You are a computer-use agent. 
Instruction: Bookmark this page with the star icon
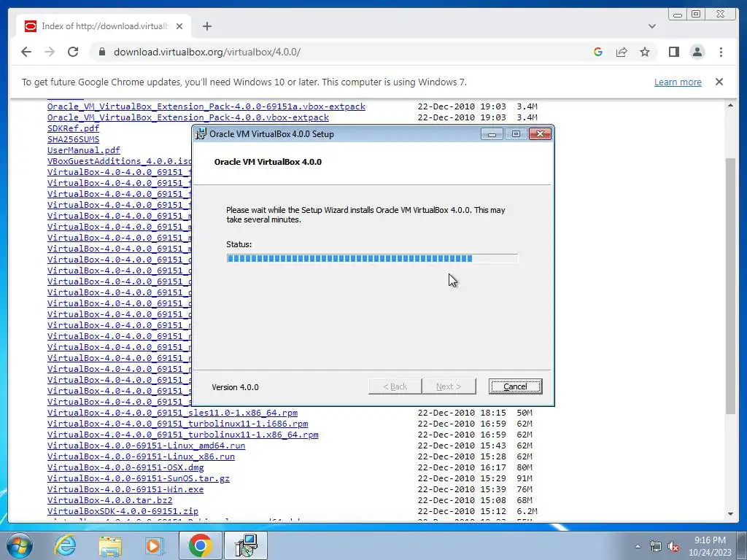645,52
